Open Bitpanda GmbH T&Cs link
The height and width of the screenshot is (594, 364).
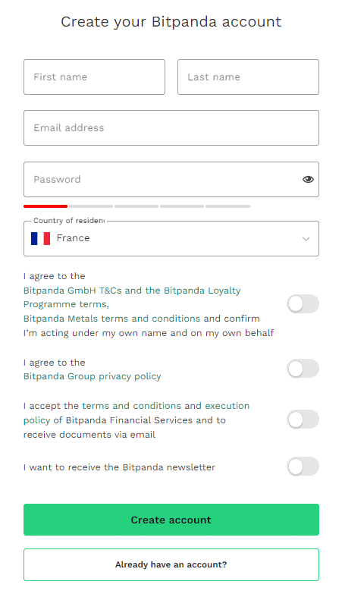[x=73, y=291]
